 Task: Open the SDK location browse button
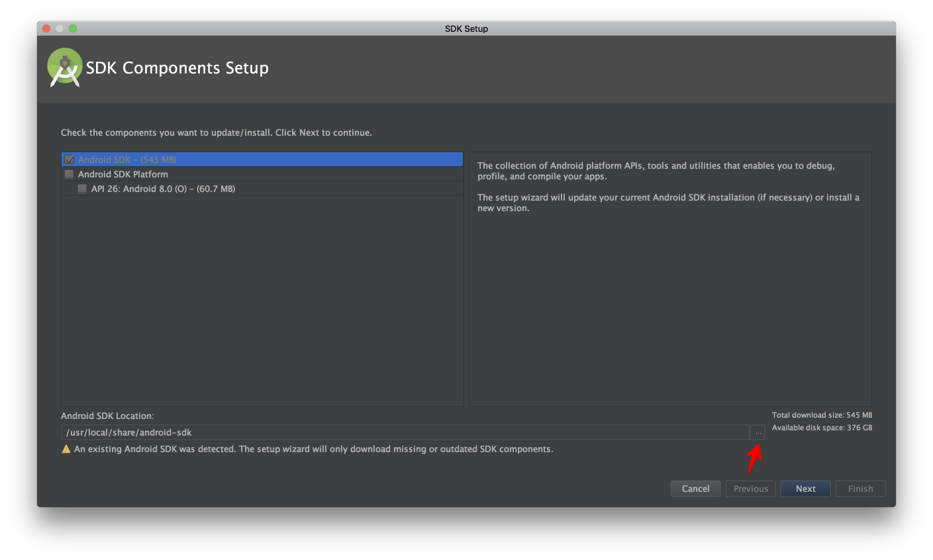point(758,432)
